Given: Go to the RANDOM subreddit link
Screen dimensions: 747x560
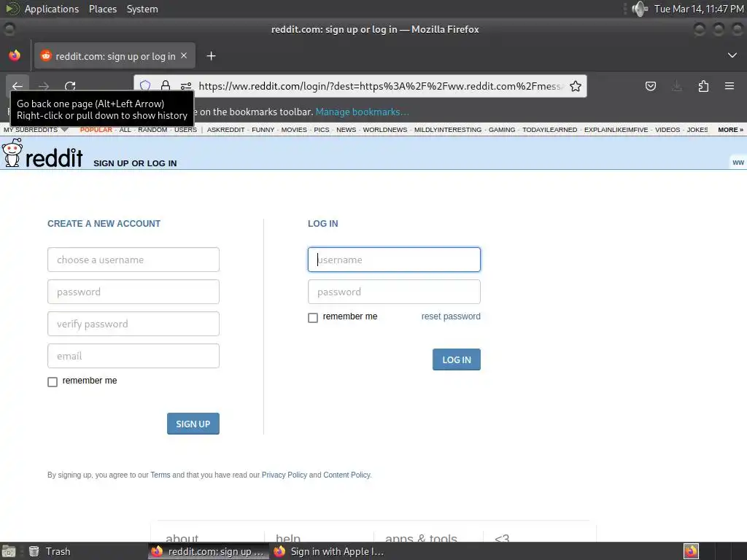Looking at the screenshot, I should pyautogui.click(x=152, y=130).
